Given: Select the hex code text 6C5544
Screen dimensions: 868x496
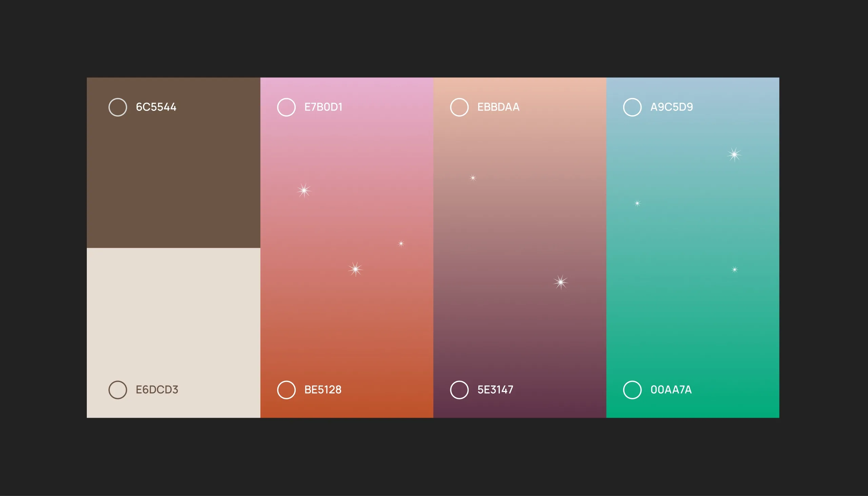Looking at the screenshot, I should click(156, 107).
